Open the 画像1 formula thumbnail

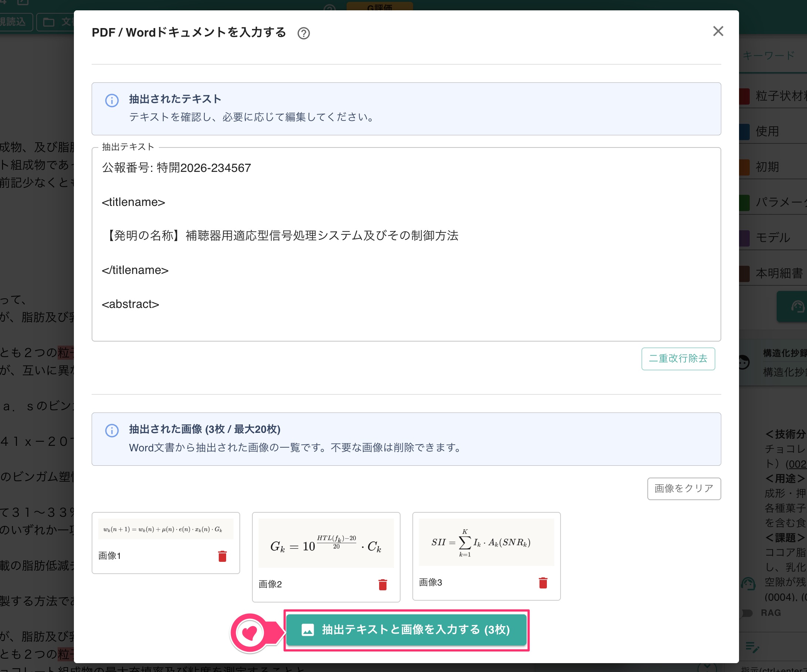click(x=166, y=529)
